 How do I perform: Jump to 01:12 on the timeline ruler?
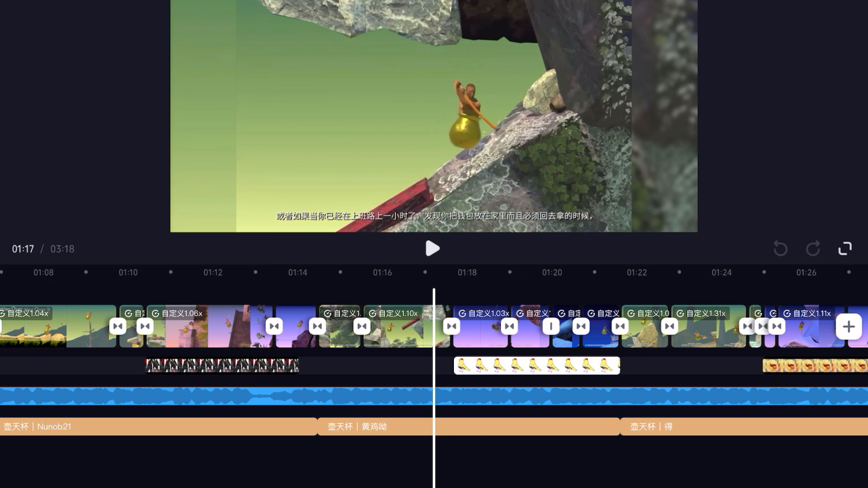click(213, 272)
